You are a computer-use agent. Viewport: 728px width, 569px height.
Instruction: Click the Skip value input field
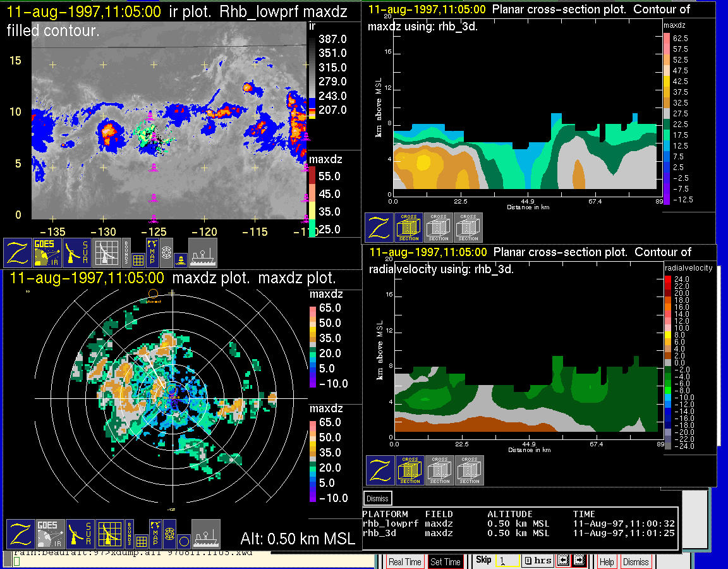point(507,561)
